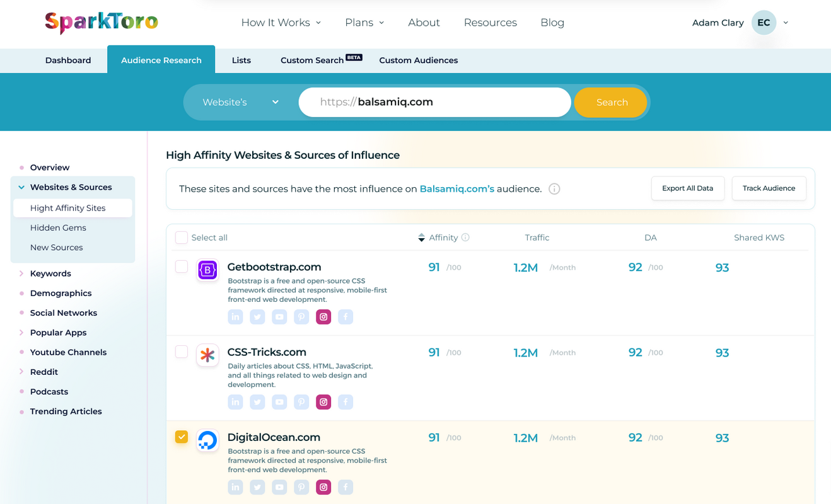Open the Instagram icon for Getbootstrap.com
Viewport: 831px width, 504px height.
pyautogui.click(x=323, y=317)
